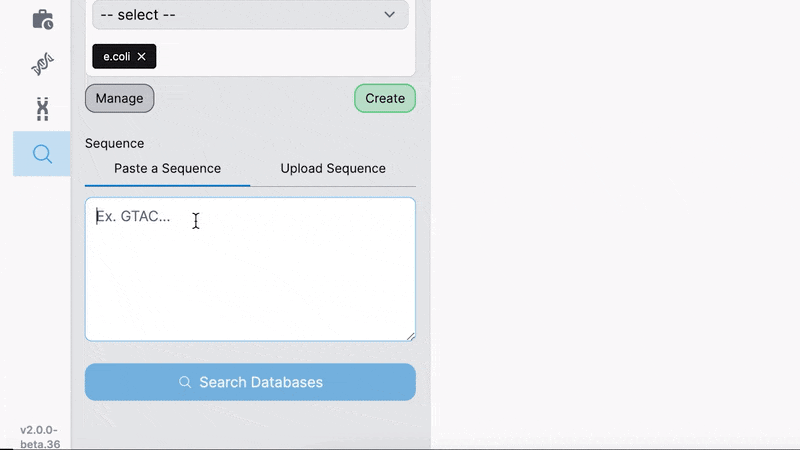The height and width of the screenshot is (450, 800).
Task: Focus the sequence text area with GTAC placeholder
Action: (x=250, y=270)
